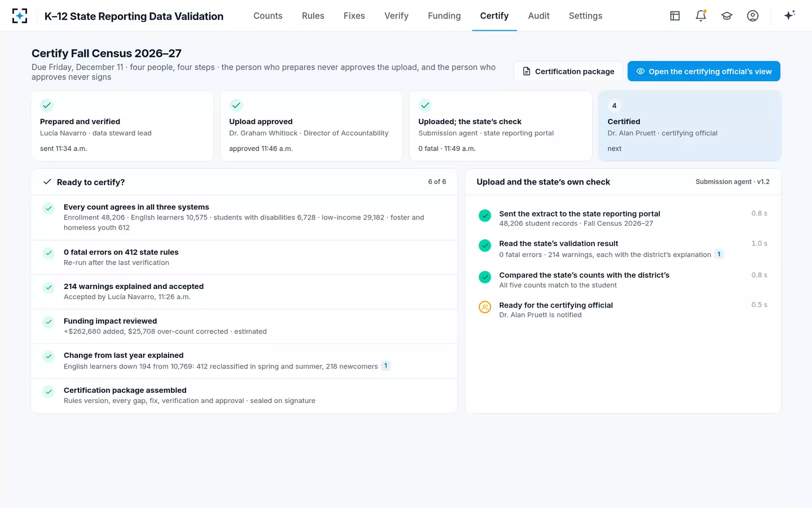Click the app logo icon
The width and height of the screenshot is (812, 508).
pos(20,16)
